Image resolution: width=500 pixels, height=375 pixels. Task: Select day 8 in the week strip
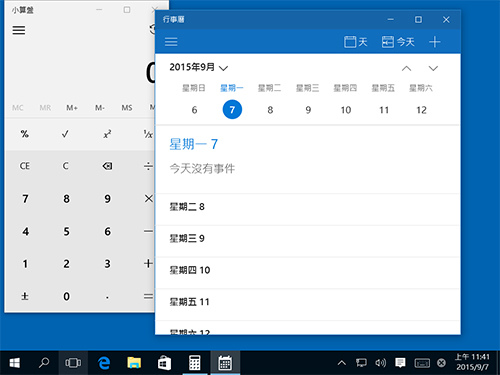270,110
